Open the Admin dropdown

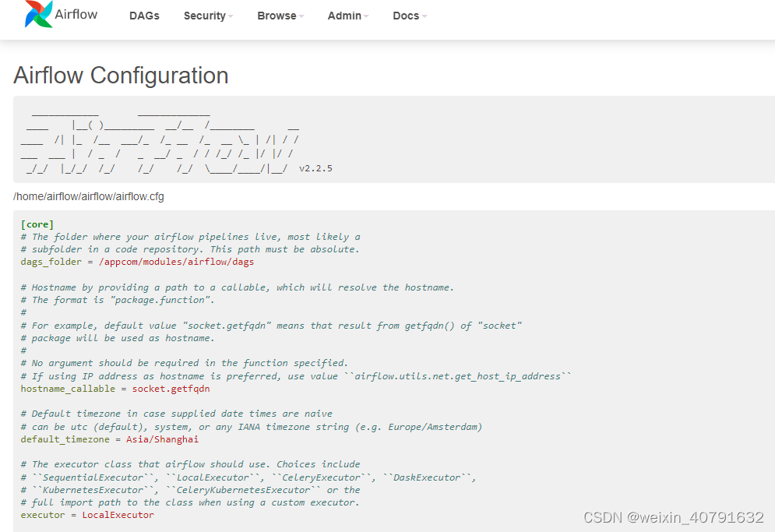coord(348,16)
